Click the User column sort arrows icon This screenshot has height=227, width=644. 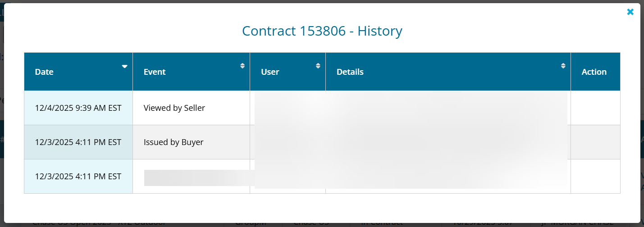(318, 66)
